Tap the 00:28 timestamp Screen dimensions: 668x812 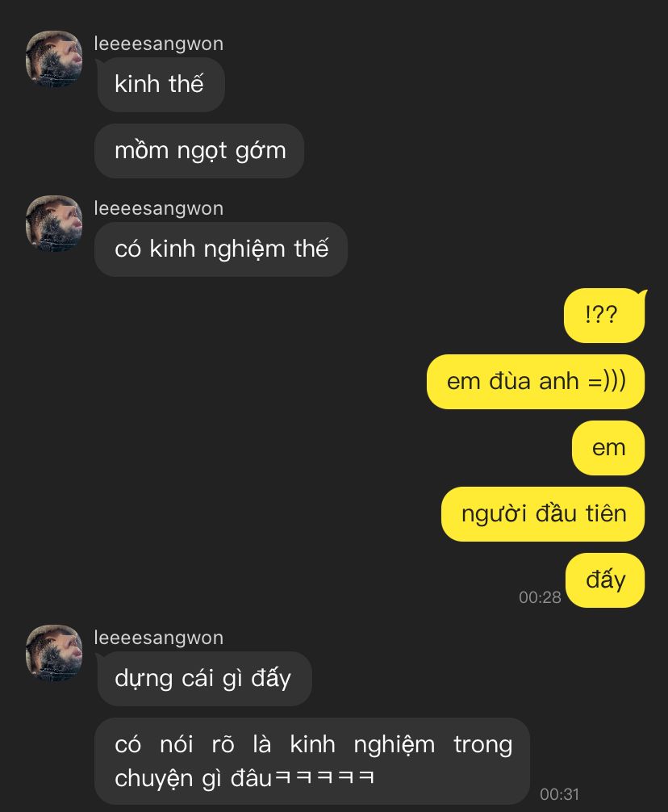click(540, 597)
